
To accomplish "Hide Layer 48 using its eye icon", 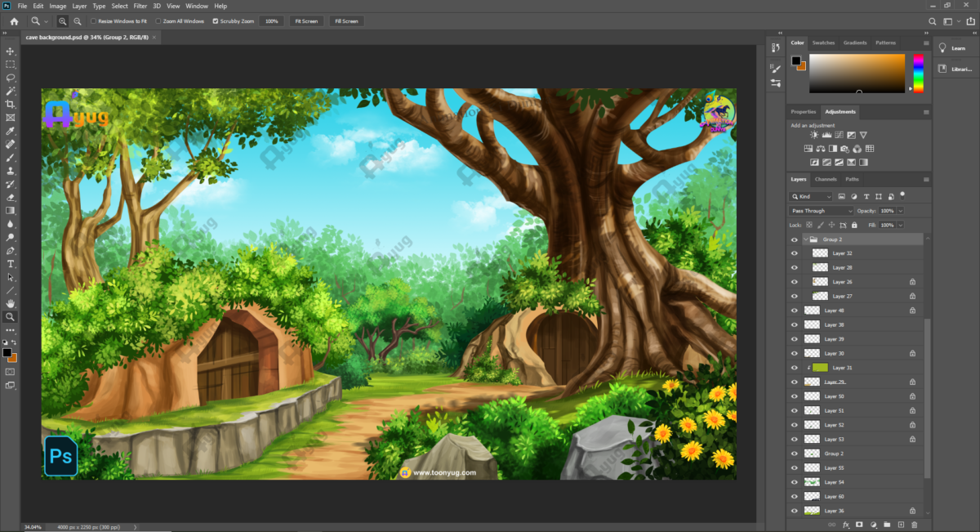I will (795, 311).
